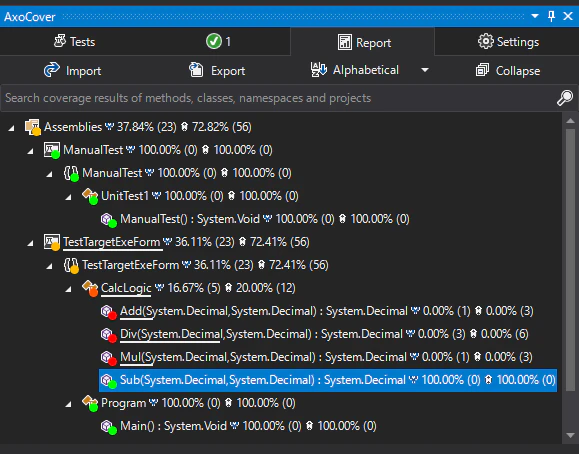Open the Alphabetical sort dropdown
The image size is (579, 454).
pos(354,70)
